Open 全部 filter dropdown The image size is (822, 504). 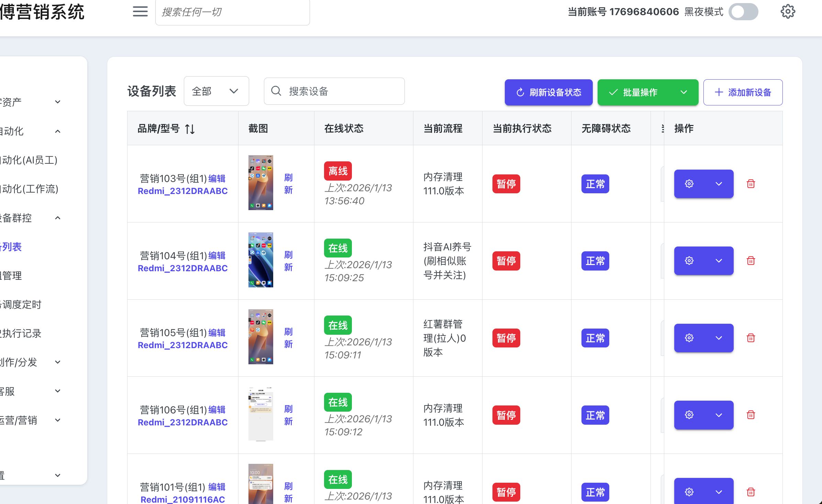[x=216, y=91]
